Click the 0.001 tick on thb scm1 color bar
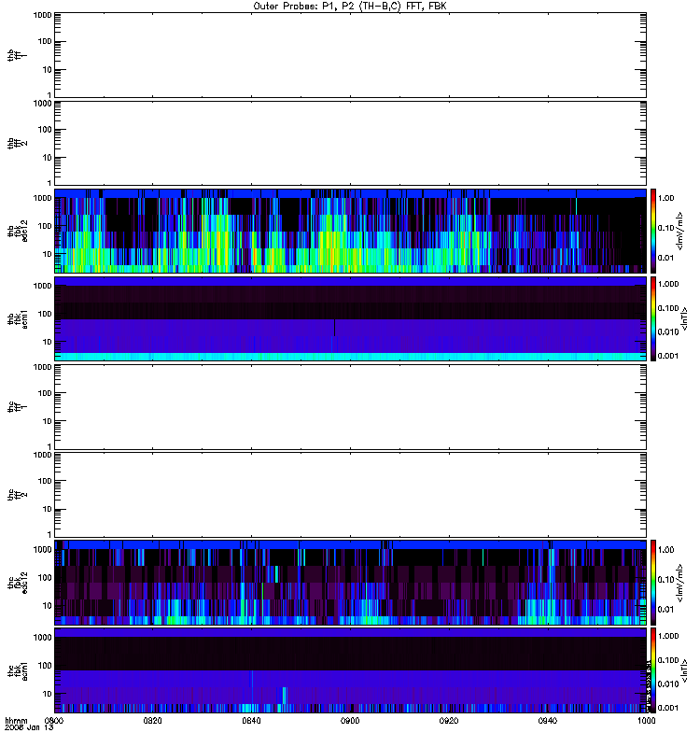Viewport: 700px width, 747px height. tap(668, 356)
